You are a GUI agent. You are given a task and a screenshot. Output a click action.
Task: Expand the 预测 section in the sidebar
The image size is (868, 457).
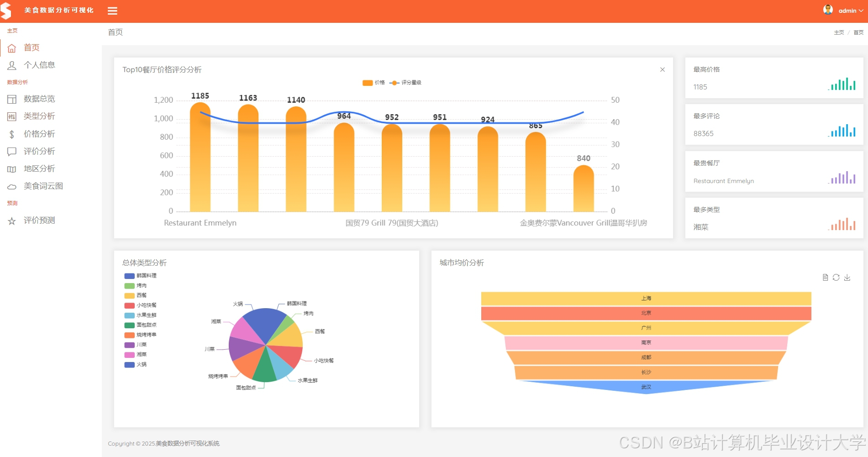coord(12,203)
